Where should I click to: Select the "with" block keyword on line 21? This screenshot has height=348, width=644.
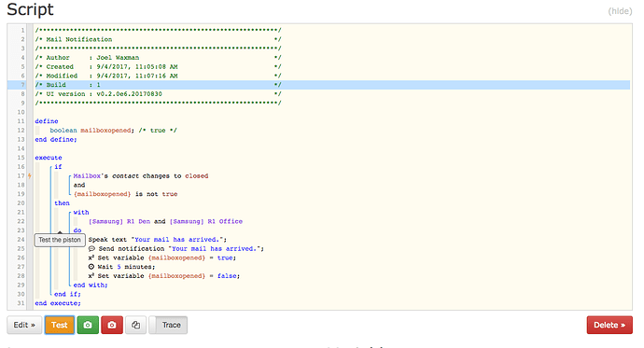[x=81, y=212]
